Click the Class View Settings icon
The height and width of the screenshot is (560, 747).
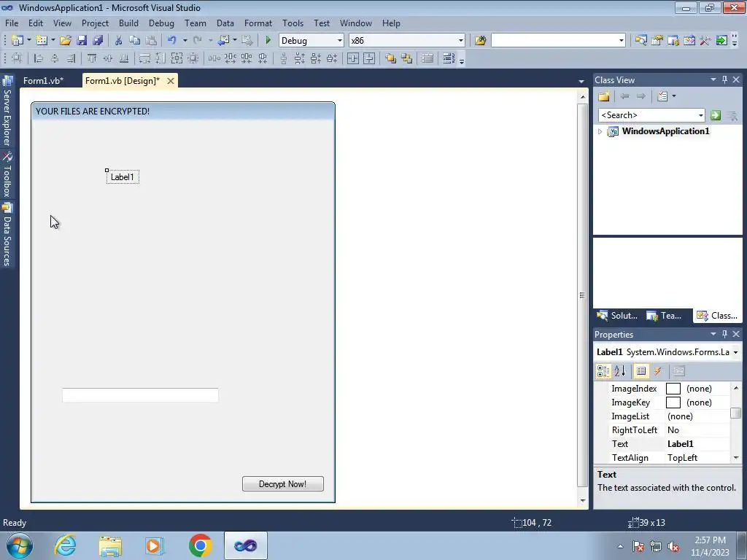pyautogui.click(x=662, y=96)
